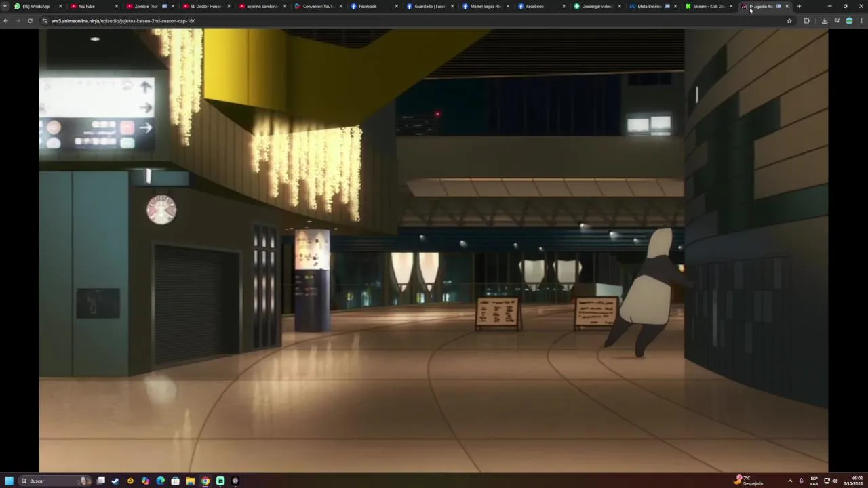This screenshot has width=868, height=488.
Task: Close the WhatsApp tab
Action: tap(60, 6)
